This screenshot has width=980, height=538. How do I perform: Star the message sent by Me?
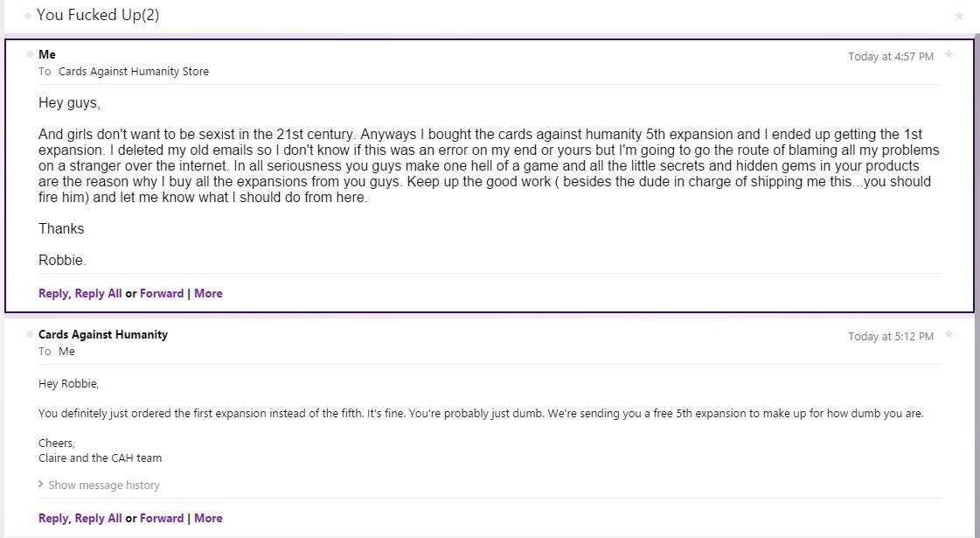tap(949, 55)
